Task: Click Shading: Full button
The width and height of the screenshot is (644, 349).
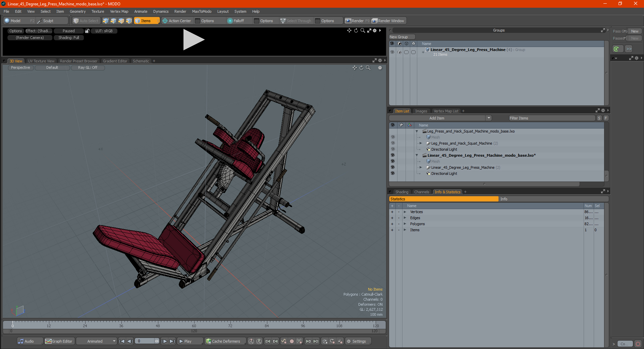Action: 69,38
